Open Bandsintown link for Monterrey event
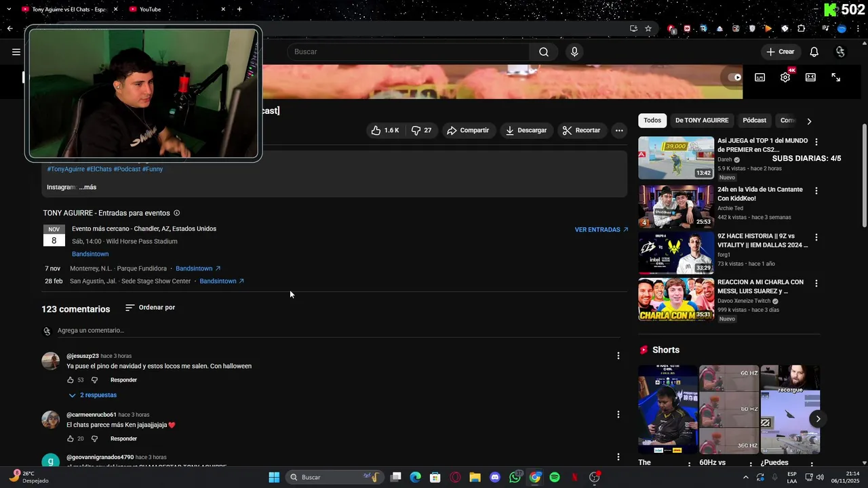Screen dimensions: 868x488 point(198,268)
